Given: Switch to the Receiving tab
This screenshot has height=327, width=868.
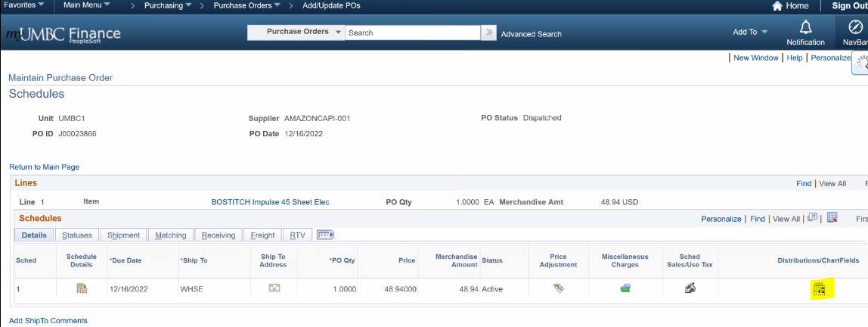Looking at the screenshot, I should point(218,235).
